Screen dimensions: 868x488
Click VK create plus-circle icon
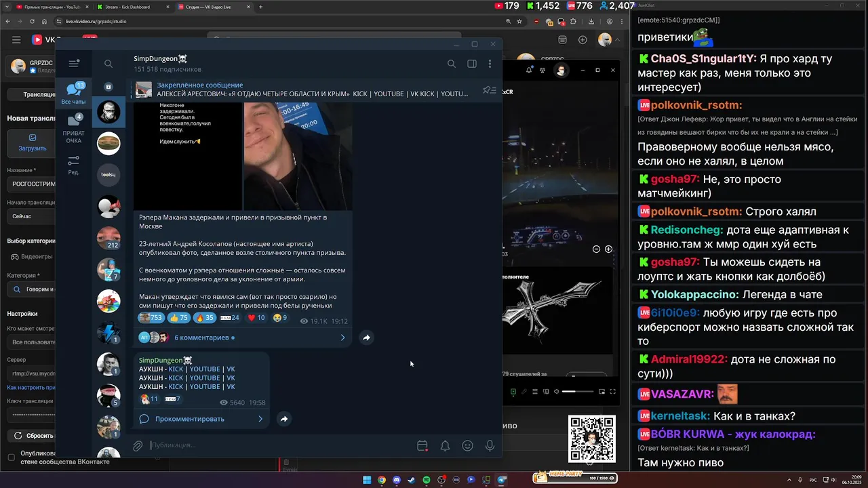pos(583,40)
